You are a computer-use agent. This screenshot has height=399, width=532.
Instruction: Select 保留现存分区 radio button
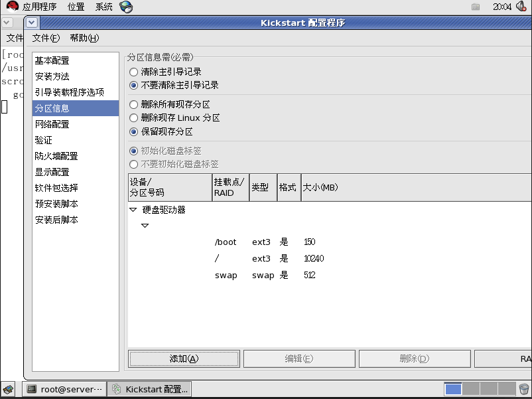tap(161, 131)
